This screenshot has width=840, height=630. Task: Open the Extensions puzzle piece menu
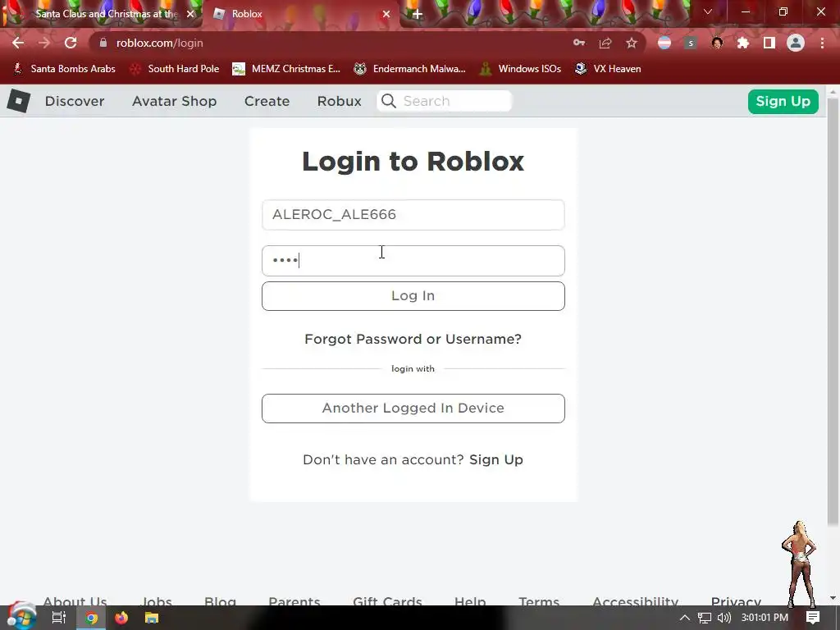tap(743, 43)
